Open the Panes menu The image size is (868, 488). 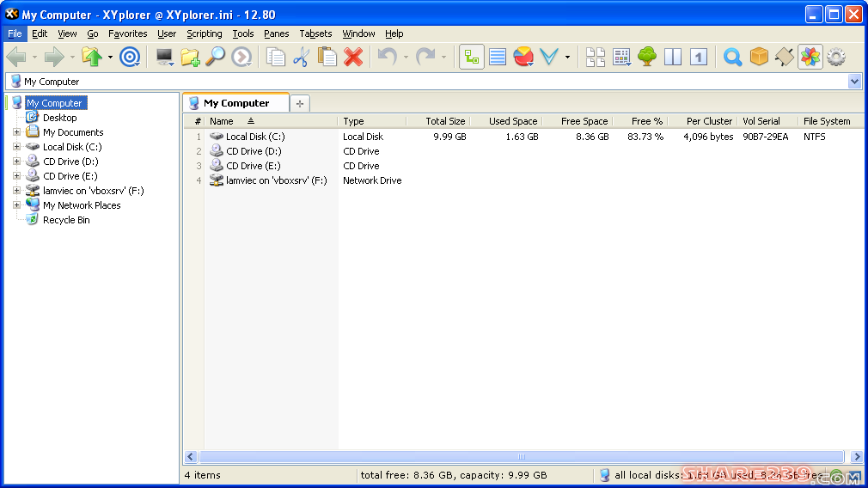pos(276,34)
